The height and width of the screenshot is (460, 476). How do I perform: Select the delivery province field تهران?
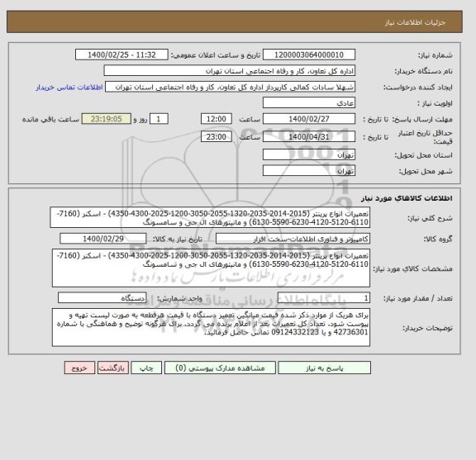point(309,154)
